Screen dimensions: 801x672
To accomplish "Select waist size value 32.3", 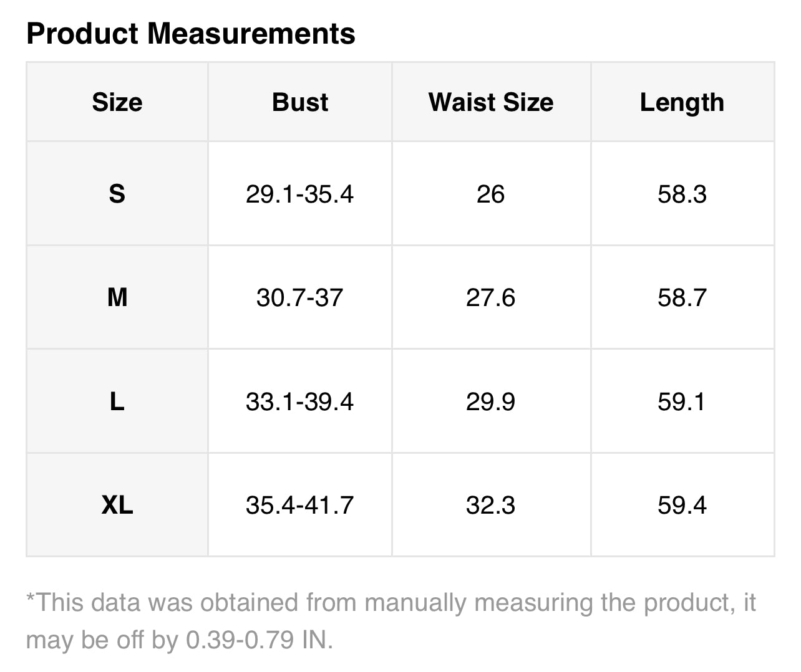I will pyautogui.click(x=491, y=504).
